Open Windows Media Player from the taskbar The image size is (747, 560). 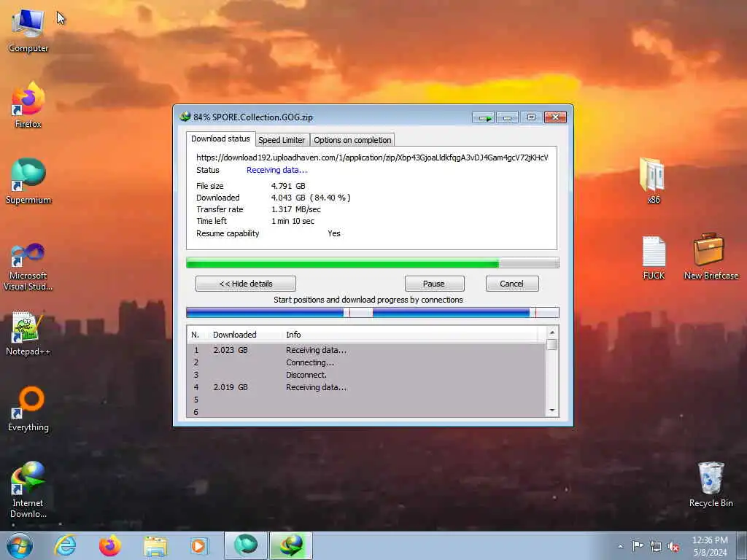pyautogui.click(x=198, y=545)
